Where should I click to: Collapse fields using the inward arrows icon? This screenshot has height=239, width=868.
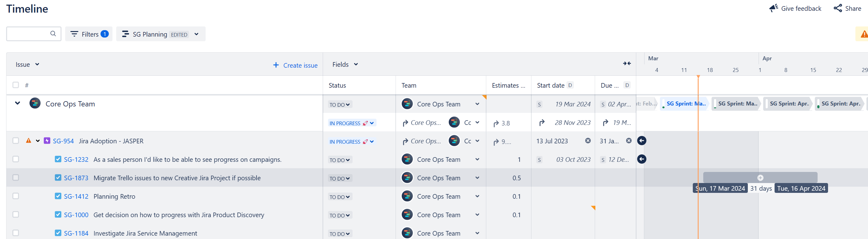click(x=627, y=63)
